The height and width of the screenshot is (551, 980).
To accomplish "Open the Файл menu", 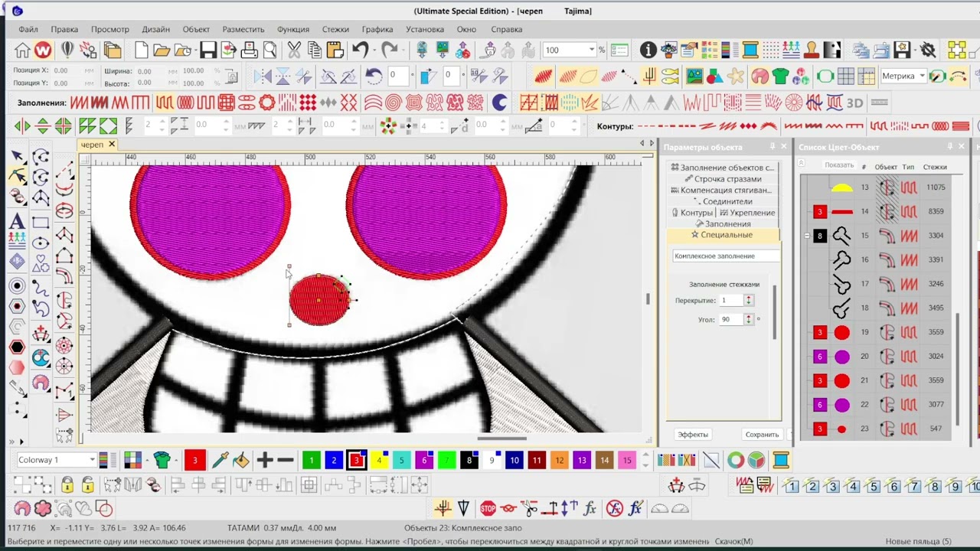I will coord(28,29).
